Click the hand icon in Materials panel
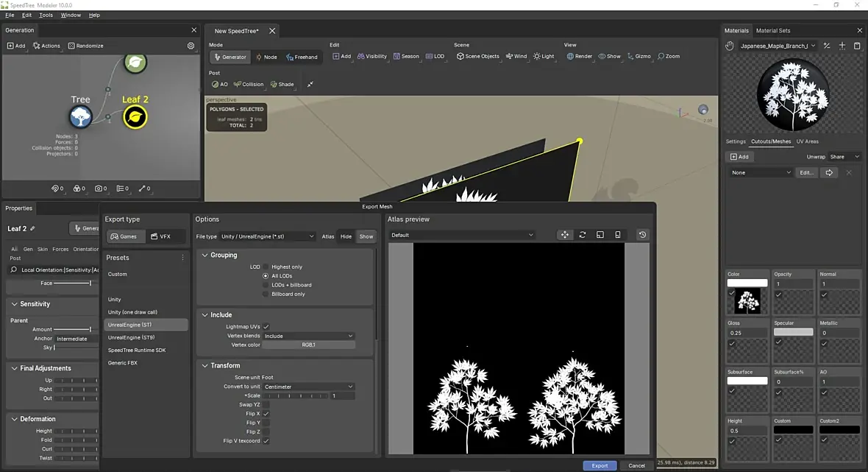Image resolution: width=868 pixels, height=472 pixels. point(730,46)
